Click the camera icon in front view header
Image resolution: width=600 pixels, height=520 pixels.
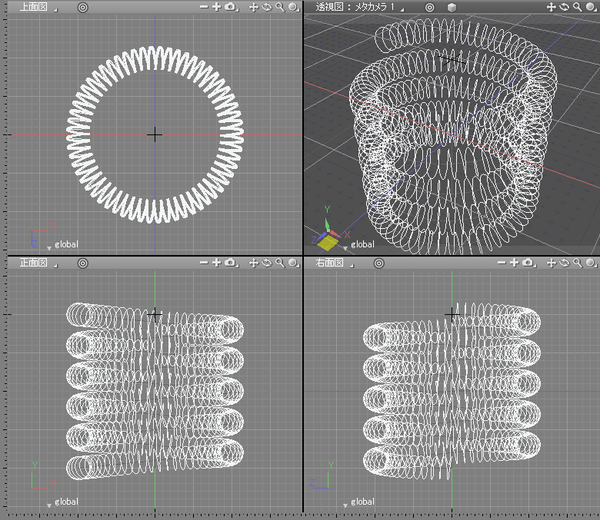coord(230,262)
